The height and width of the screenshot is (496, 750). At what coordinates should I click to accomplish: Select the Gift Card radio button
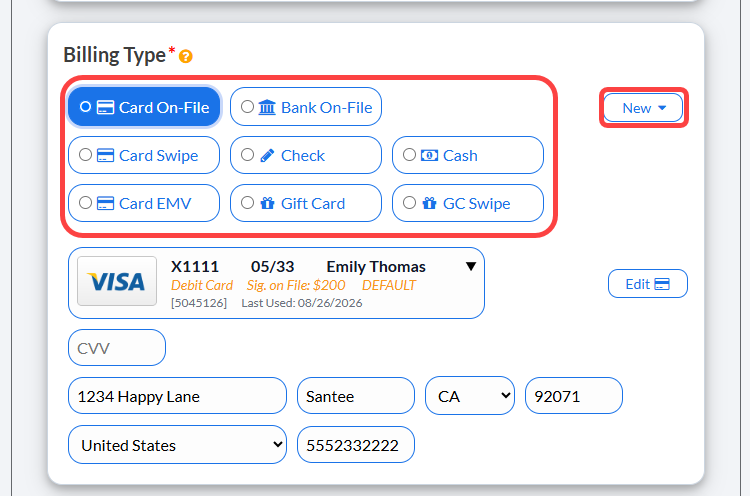247,203
